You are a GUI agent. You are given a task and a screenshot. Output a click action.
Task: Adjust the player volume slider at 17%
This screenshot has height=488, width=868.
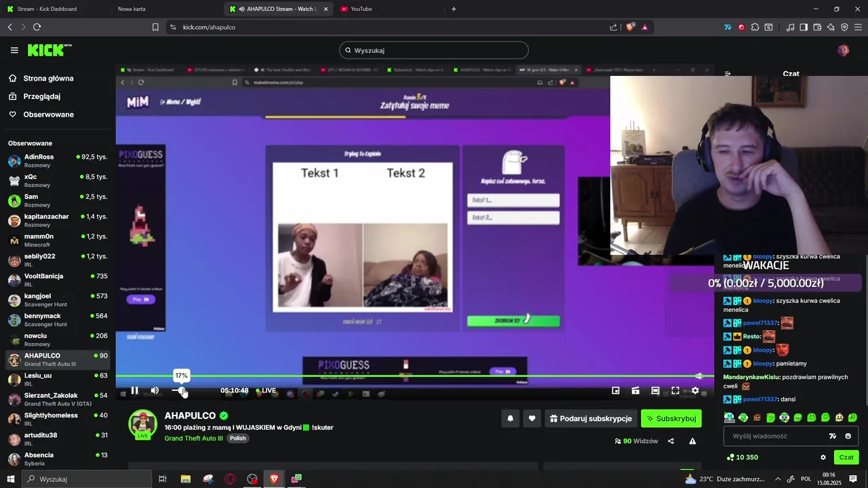click(x=180, y=390)
